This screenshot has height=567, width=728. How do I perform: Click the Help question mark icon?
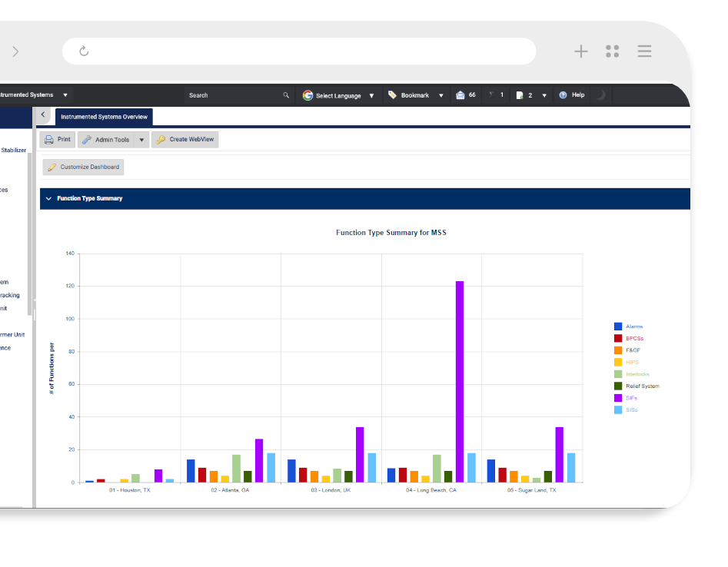(563, 95)
